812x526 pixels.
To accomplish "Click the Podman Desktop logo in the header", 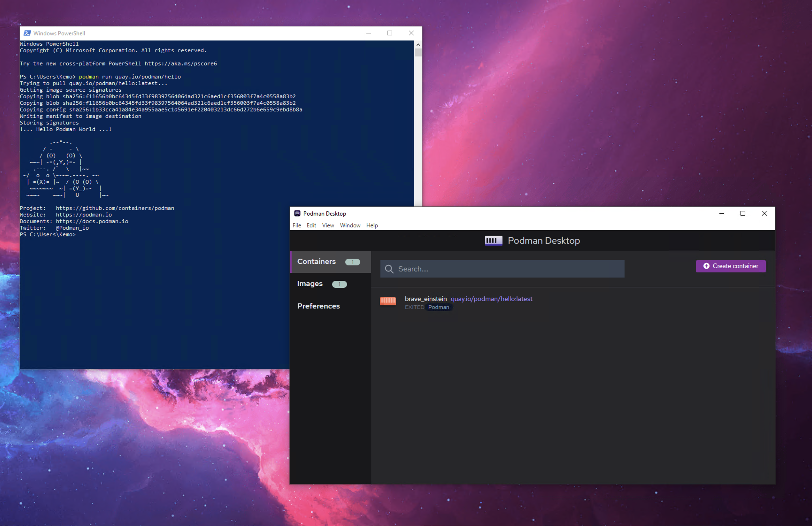I will click(x=493, y=240).
